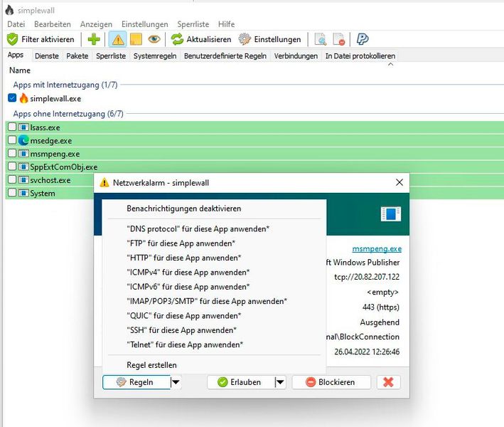Check the svchost.exe checkbox
This screenshot has width=504, height=427.
point(12,179)
